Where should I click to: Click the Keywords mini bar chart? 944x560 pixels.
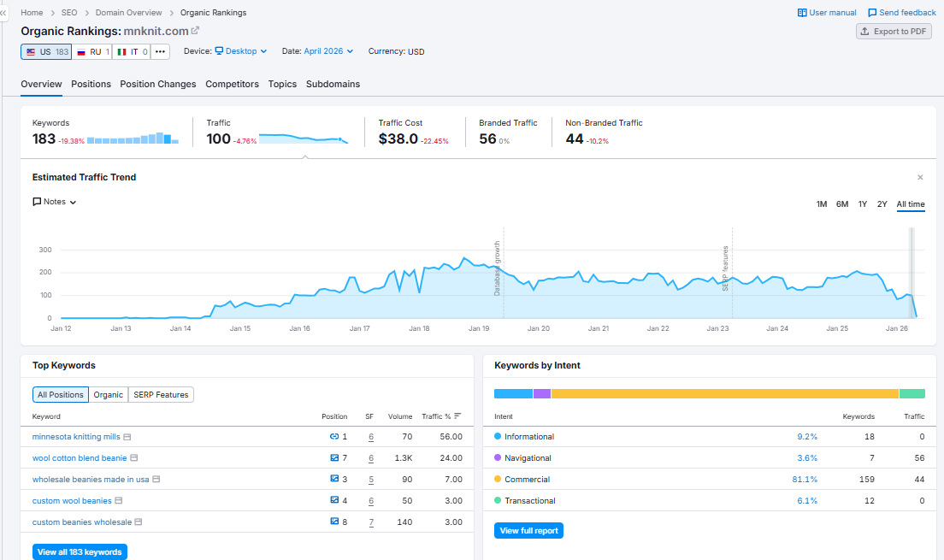click(x=133, y=138)
